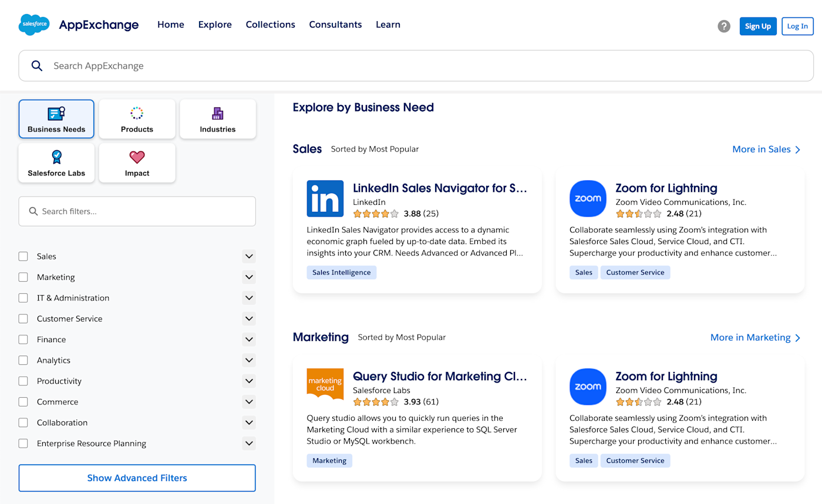Select the Impact category tile

(x=137, y=163)
